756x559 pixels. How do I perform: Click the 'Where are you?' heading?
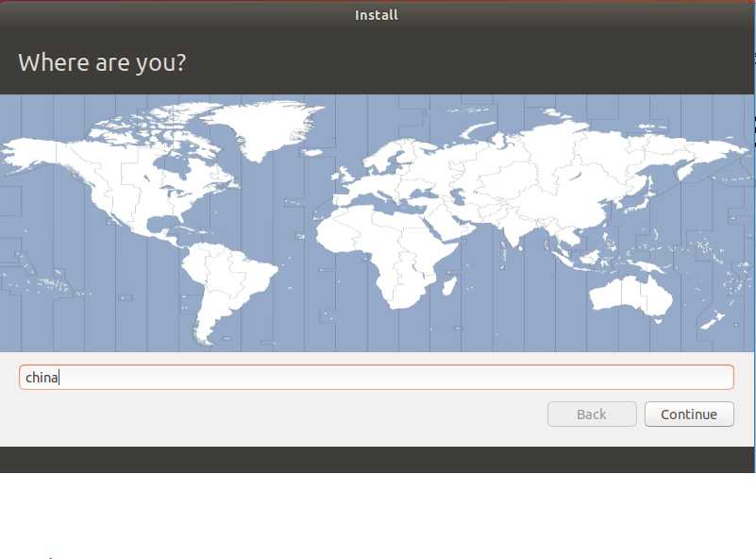[102, 62]
